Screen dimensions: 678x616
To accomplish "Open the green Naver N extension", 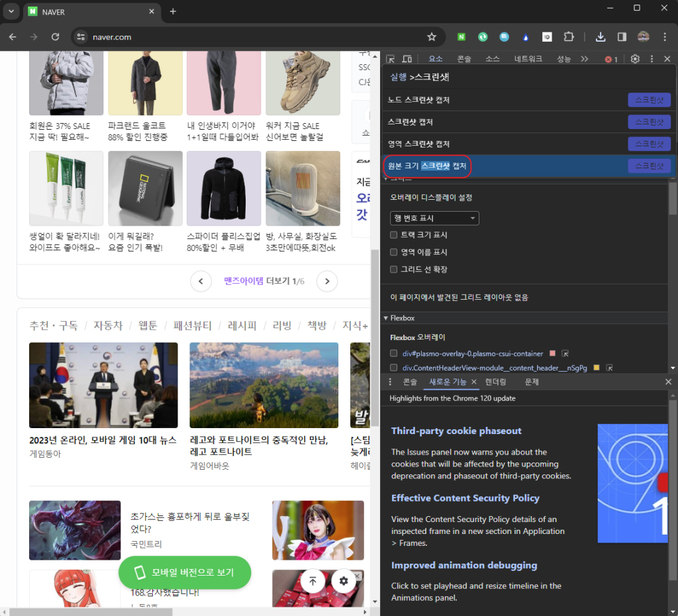I will [x=461, y=37].
